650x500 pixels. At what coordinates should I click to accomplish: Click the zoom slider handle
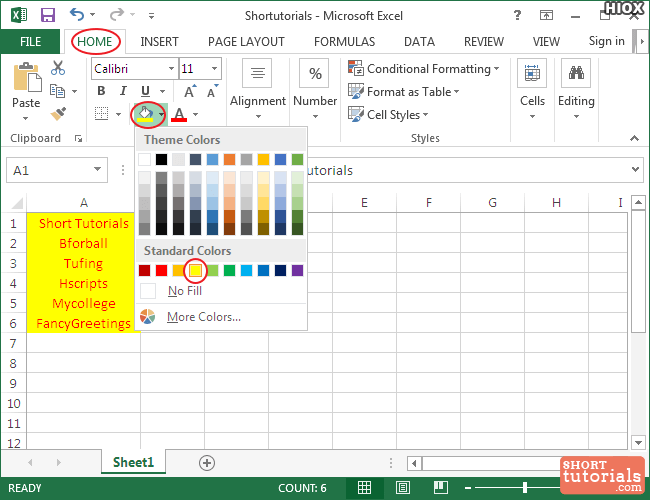pos(525,488)
